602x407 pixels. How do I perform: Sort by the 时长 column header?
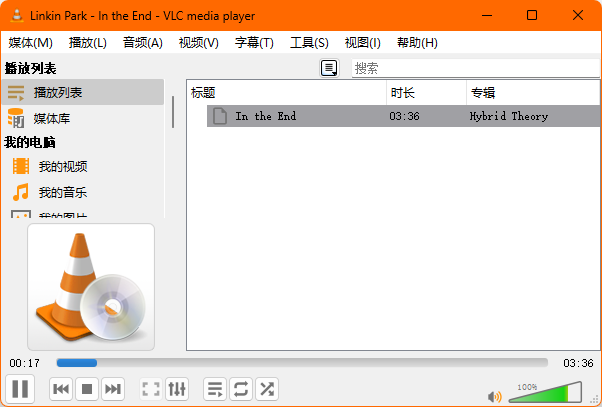(427, 93)
